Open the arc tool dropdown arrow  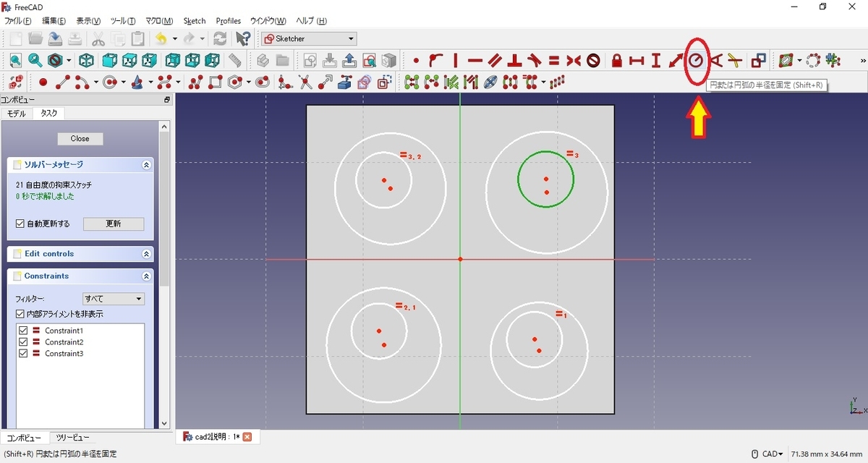coord(95,82)
